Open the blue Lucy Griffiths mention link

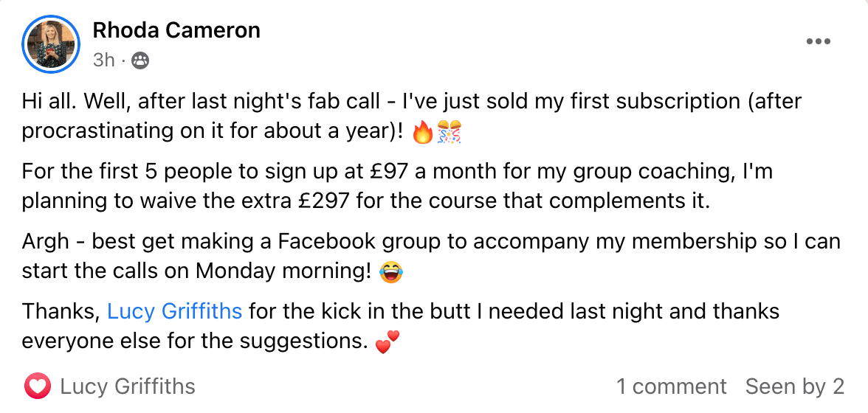tap(174, 311)
